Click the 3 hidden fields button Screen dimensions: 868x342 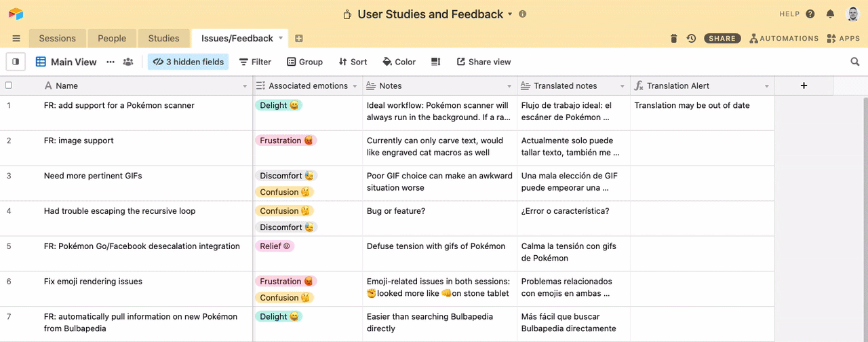189,62
